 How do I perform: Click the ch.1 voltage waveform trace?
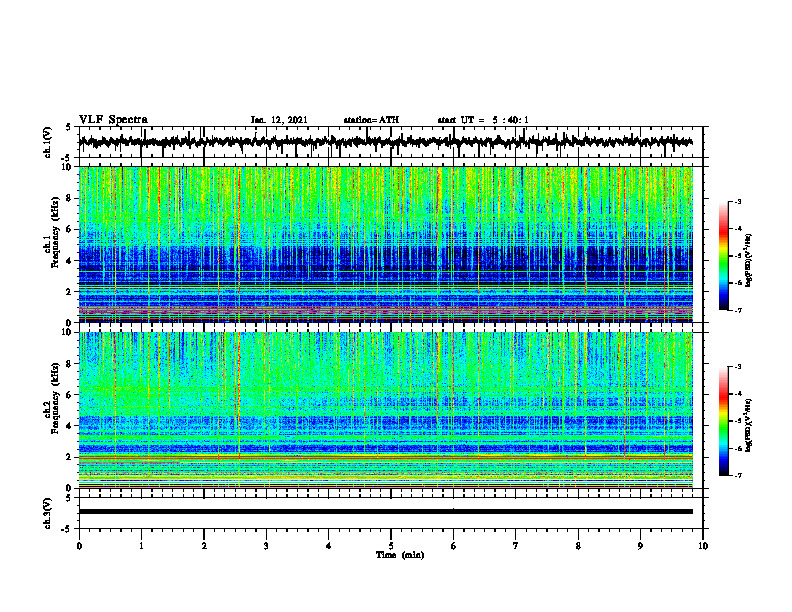point(385,142)
